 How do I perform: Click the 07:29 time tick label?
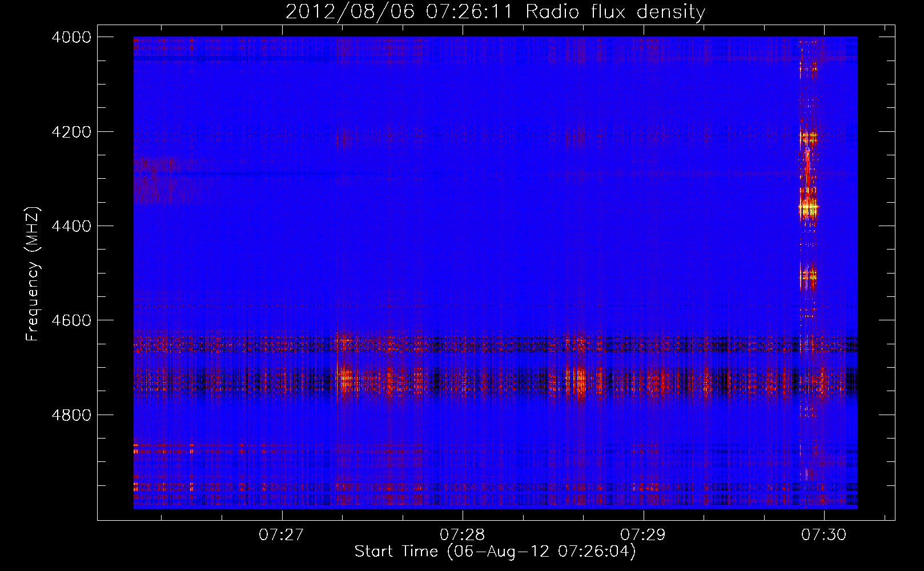pos(643,535)
